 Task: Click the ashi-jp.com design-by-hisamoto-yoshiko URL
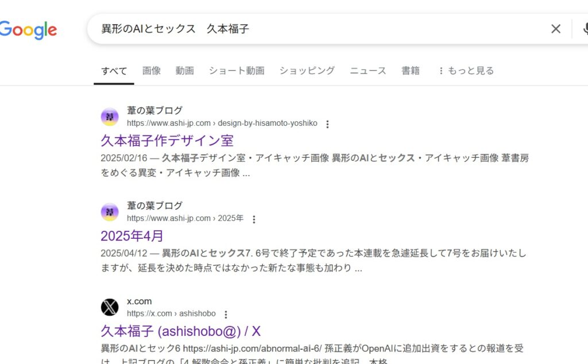(222, 123)
